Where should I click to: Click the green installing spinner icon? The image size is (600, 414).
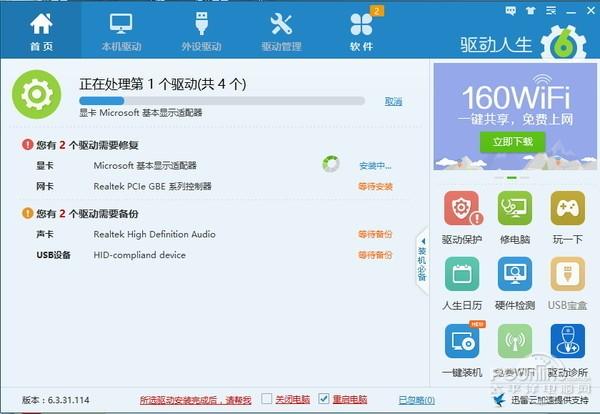tap(331, 164)
